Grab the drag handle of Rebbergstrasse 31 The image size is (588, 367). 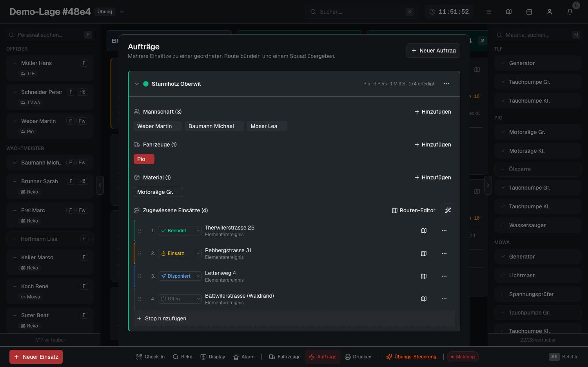(x=140, y=253)
